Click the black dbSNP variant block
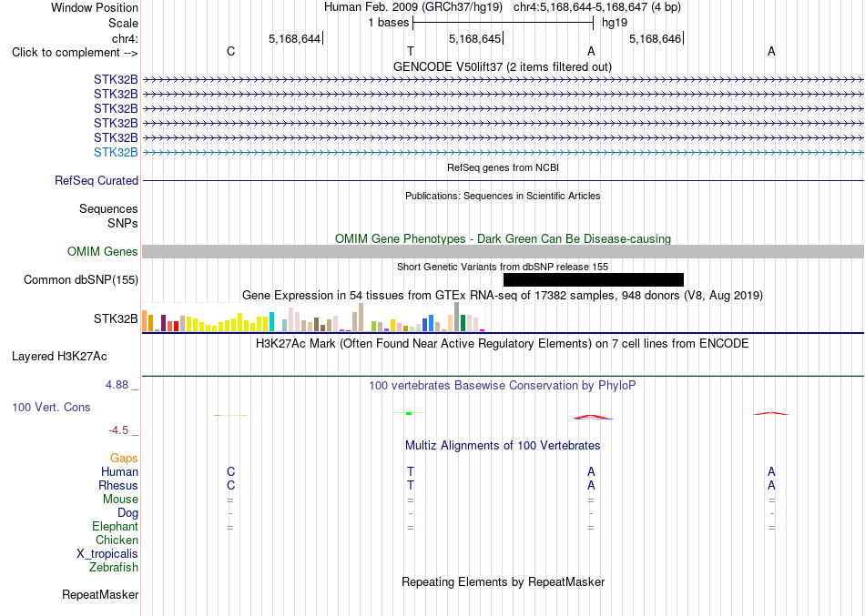Screen dimensions: 865x616 click(594, 279)
